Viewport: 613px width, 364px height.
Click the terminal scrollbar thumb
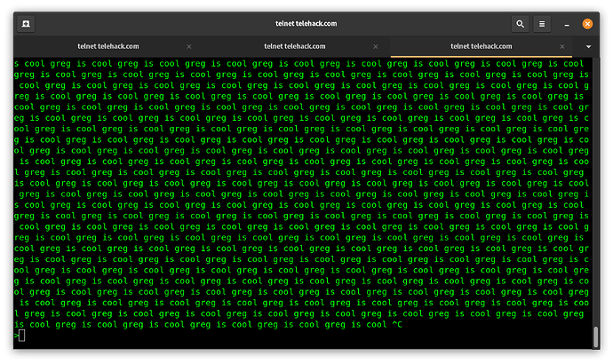596,337
